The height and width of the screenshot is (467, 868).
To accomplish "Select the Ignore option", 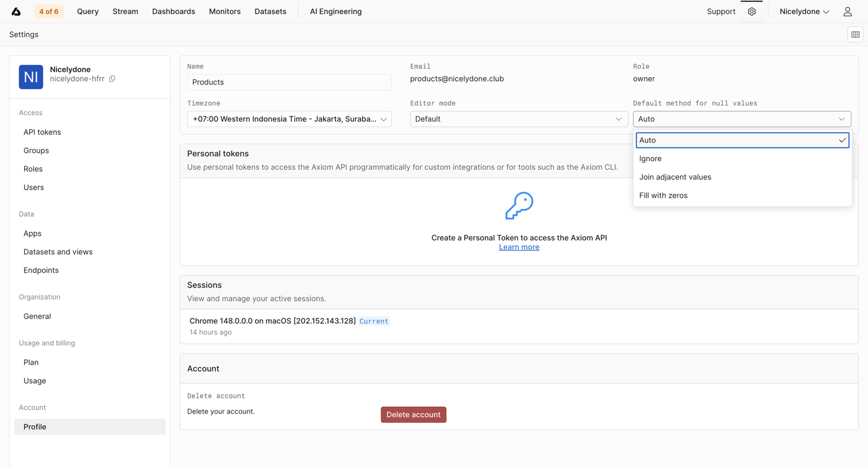I will point(742,158).
